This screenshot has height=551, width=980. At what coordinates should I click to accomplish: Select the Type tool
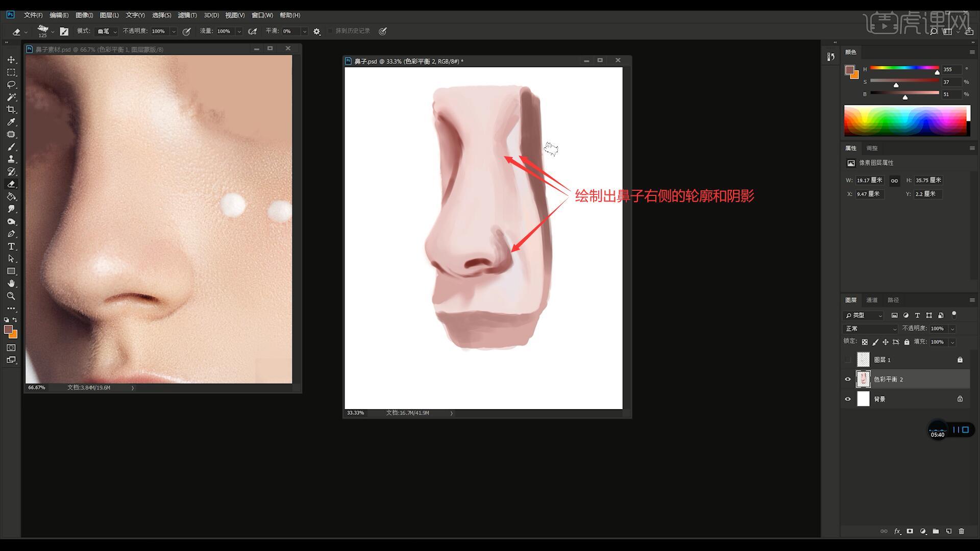click(x=11, y=246)
